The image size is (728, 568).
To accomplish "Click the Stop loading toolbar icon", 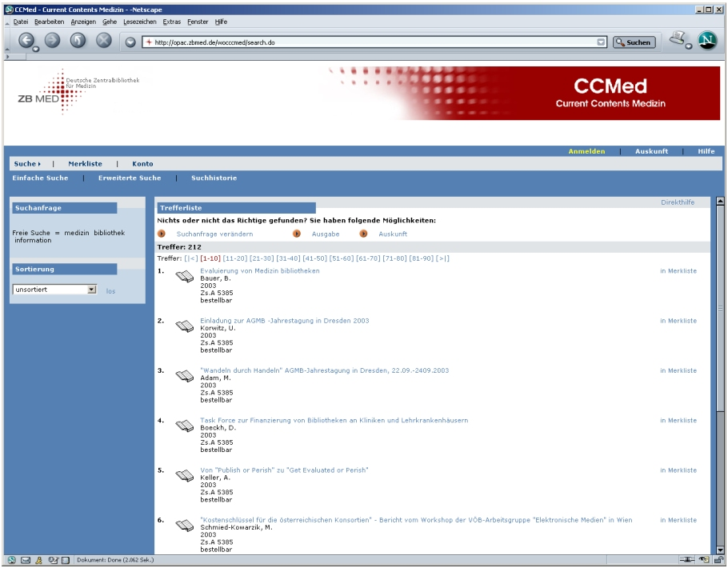I will tap(104, 42).
